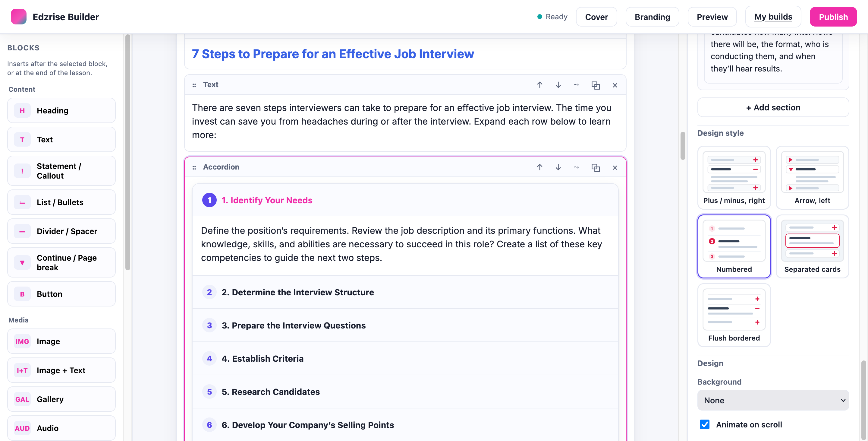Insert a Text block from sidebar
The height and width of the screenshot is (441, 868).
pyautogui.click(x=61, y=140)
